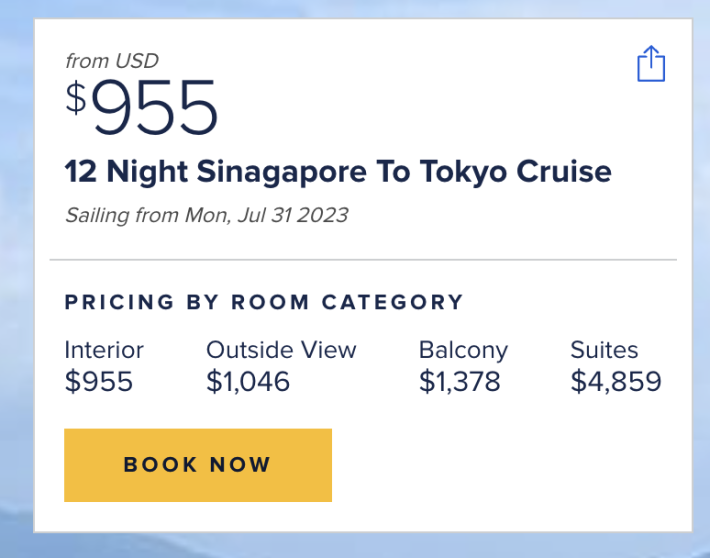This screenshot has height=558, width=710.
Task: Click the horizontal divider line in the card
Action: (363, 260)
